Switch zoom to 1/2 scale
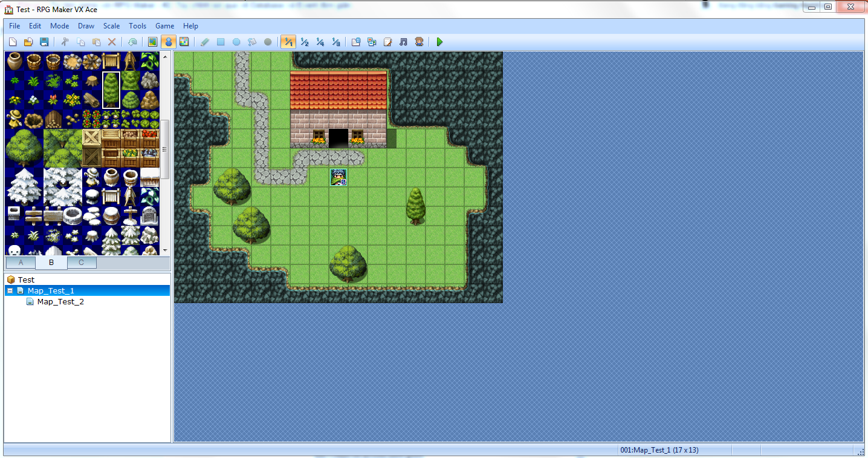The width and height of the screenshot is (868, 458). pos(305,42)
